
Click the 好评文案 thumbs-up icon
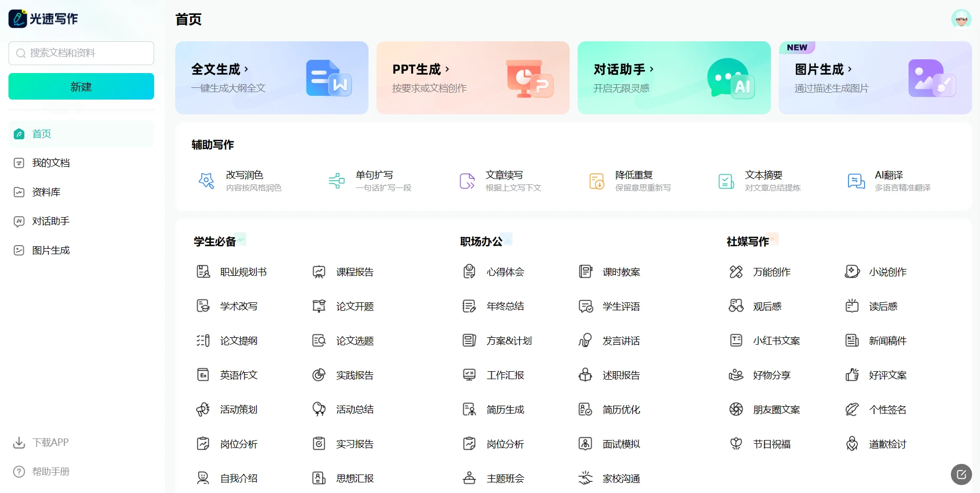pyautogui.click(x=852, y=375)
